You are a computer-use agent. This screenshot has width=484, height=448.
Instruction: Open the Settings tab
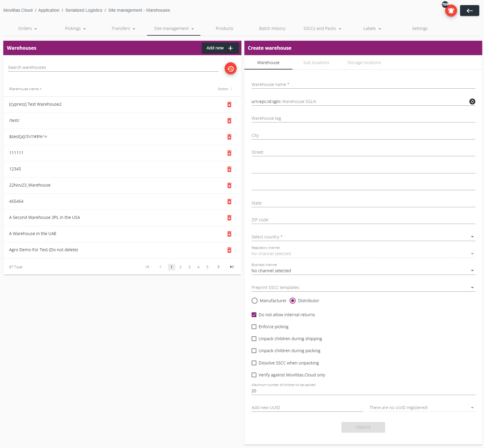[420, 28]
